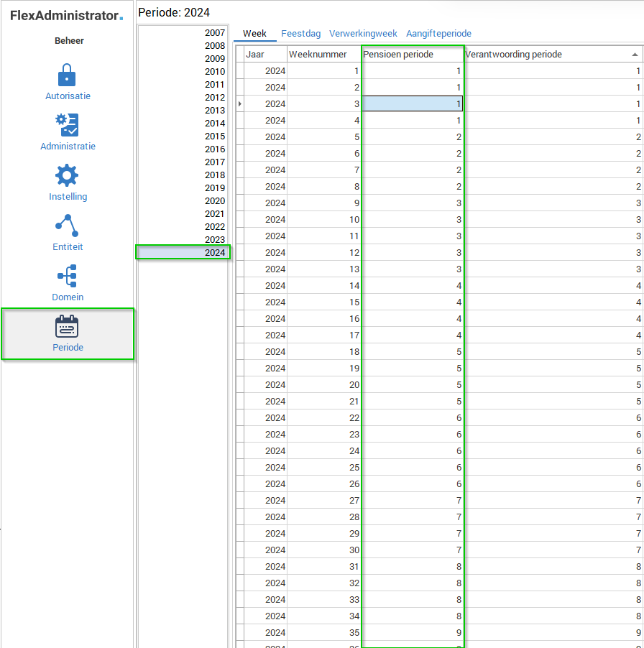Open the Administratie section icon
The height and width of the screenshot is (648, 644).
tap(67, 125)
